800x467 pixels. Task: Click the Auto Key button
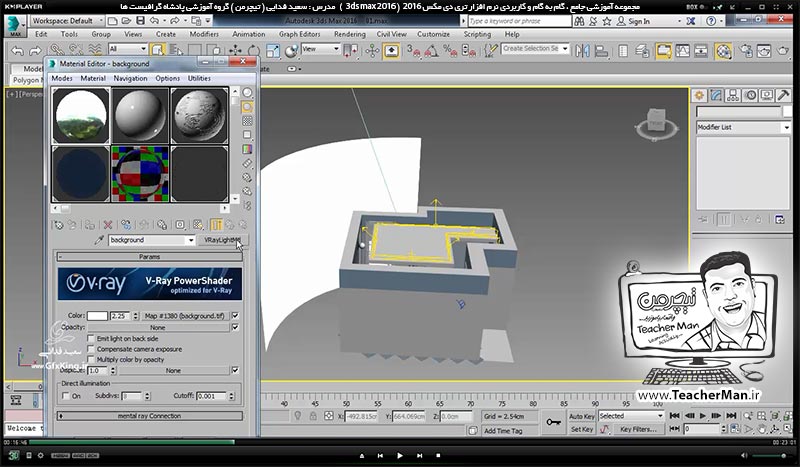[582, 416]
